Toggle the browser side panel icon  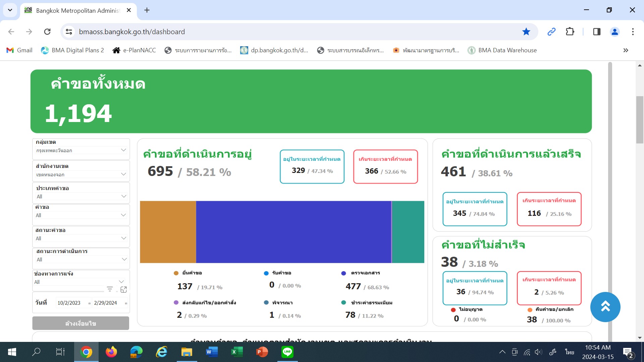point(597,32)
